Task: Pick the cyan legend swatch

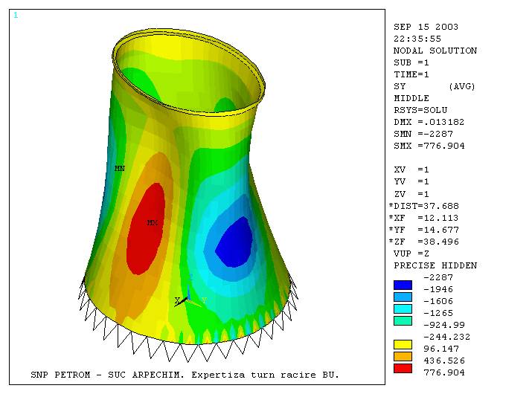Action: point(402,308)
